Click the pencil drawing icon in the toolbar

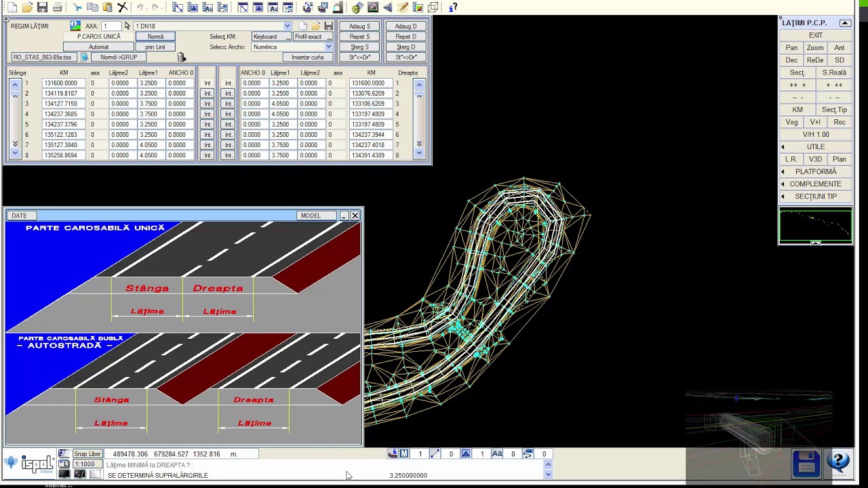[x=403, y=7]
